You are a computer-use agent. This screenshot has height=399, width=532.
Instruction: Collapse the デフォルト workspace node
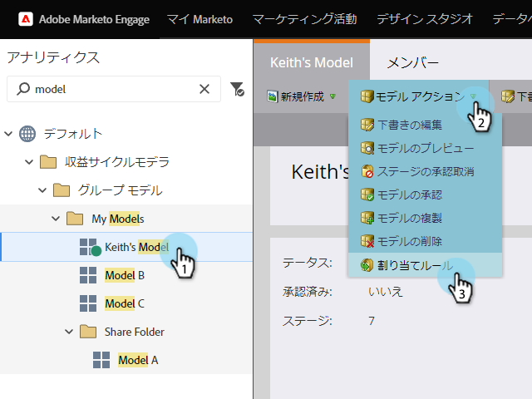(x=8, y=134)
